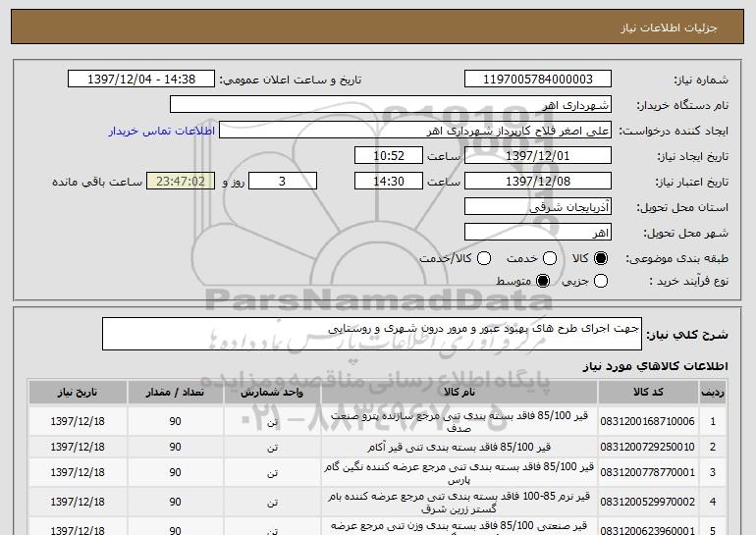The image size is (756, 535).
Task: Click the buyer organization field شهرداری اهر
Action: pos(391,105)
